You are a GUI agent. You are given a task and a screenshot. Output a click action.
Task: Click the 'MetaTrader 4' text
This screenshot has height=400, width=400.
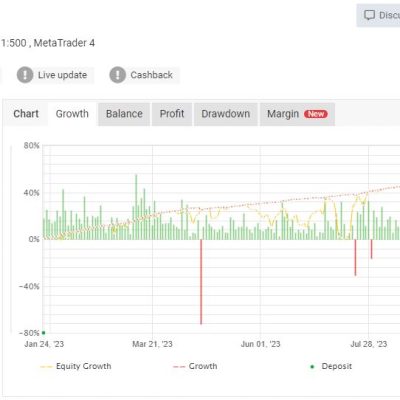coord(64,43)
